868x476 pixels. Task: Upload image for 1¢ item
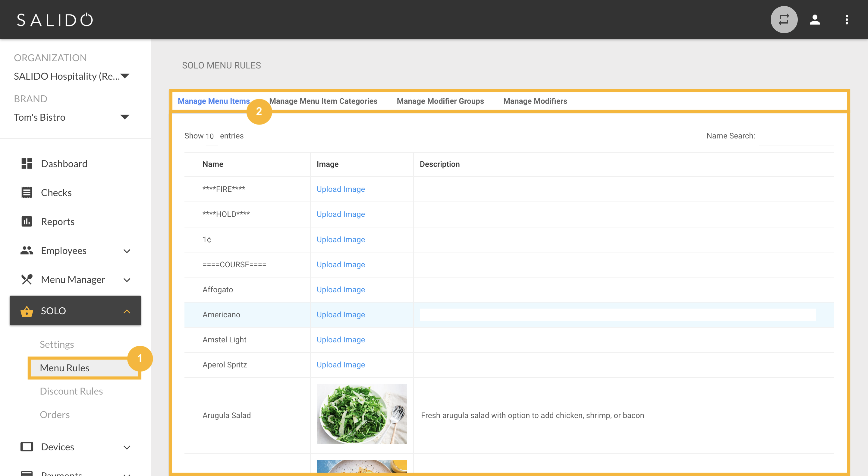(341, 240)
